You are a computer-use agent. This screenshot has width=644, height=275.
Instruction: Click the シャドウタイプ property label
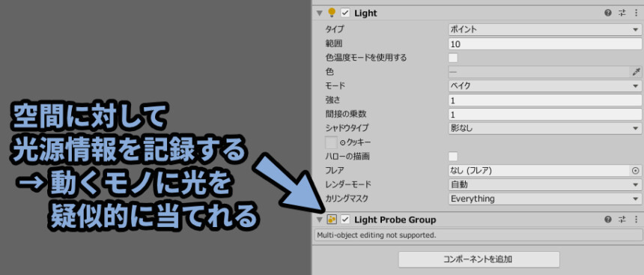point(347,128)
